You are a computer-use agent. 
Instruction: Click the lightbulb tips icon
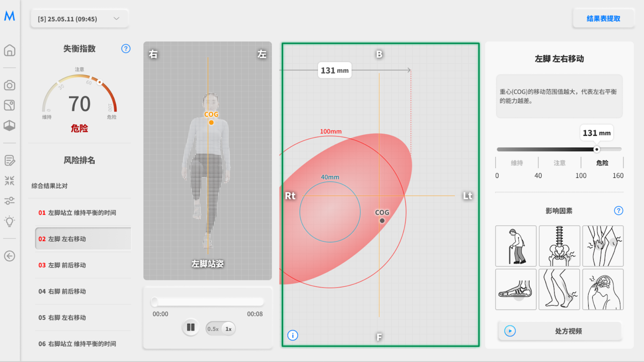(9, 221)
